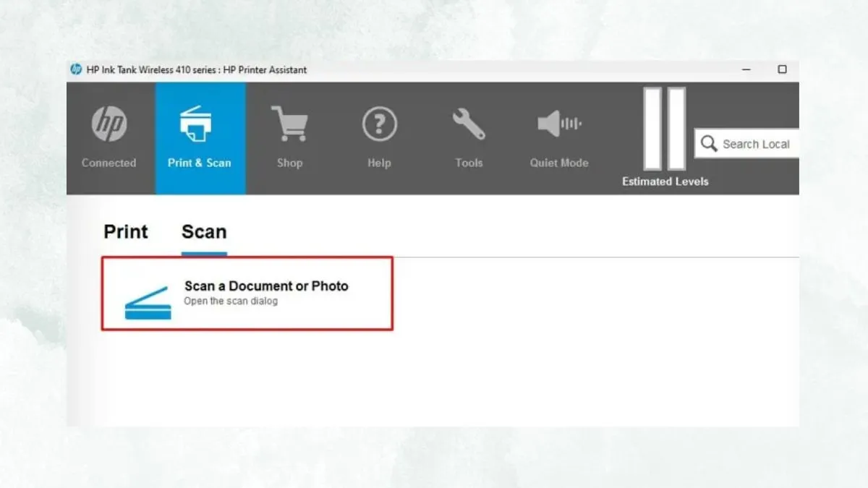Select the Scan tab
The height and width of the screenshot is (488, 868).
pos(204,232)
